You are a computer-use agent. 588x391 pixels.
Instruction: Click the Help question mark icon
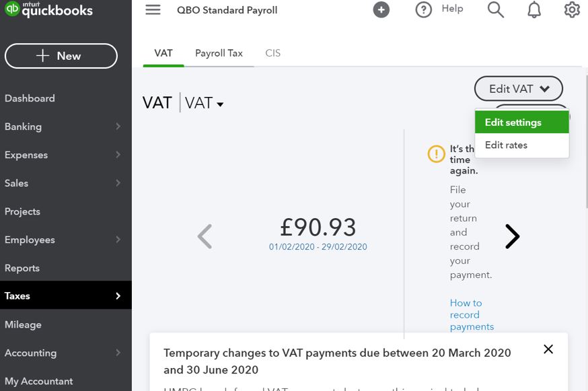pos(423,9)
